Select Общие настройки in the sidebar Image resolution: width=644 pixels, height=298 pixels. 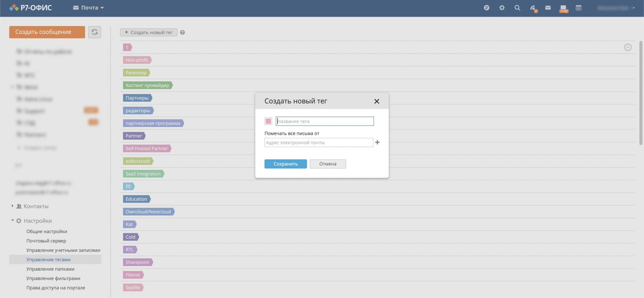click(47, 231)
